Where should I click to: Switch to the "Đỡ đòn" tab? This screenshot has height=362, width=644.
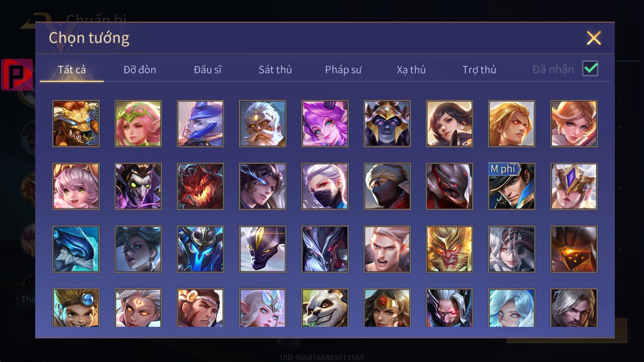pos(140,70)
